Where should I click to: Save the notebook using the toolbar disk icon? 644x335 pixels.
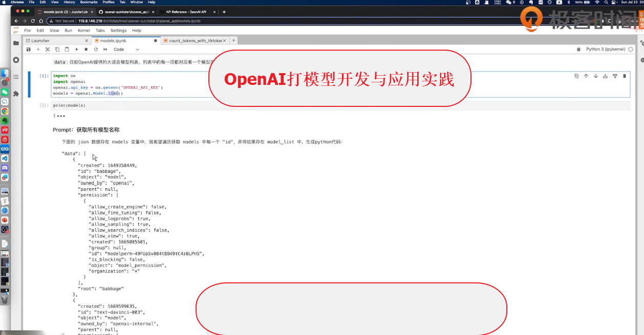pyautogui.click(x=29, y=50)
